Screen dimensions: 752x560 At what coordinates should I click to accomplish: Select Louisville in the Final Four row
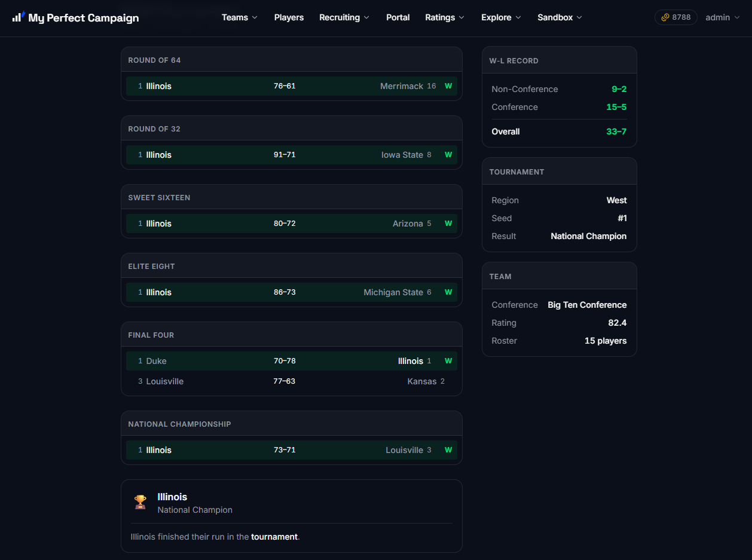[165, 381]
